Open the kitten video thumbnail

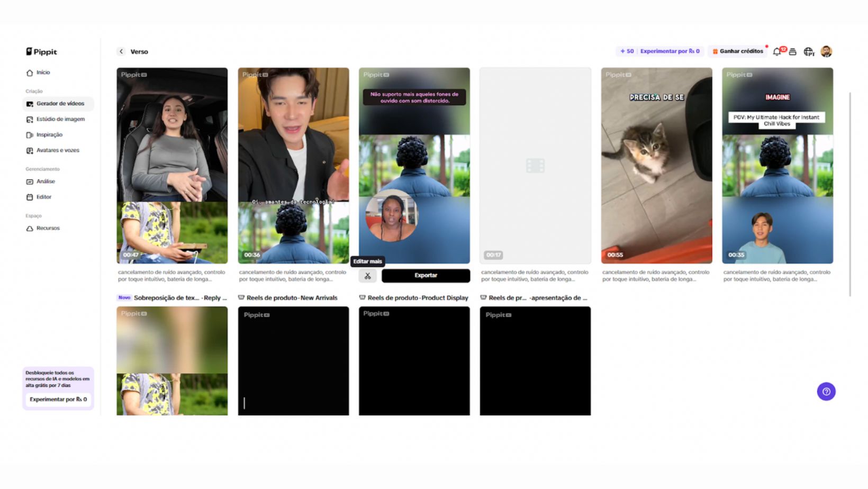pos(656,165)
